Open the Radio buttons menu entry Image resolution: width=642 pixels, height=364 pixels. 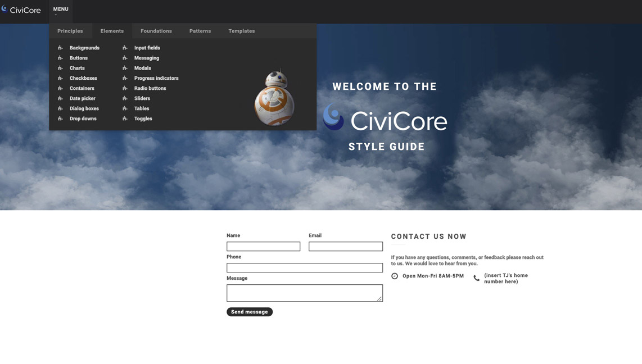(150, 88)
